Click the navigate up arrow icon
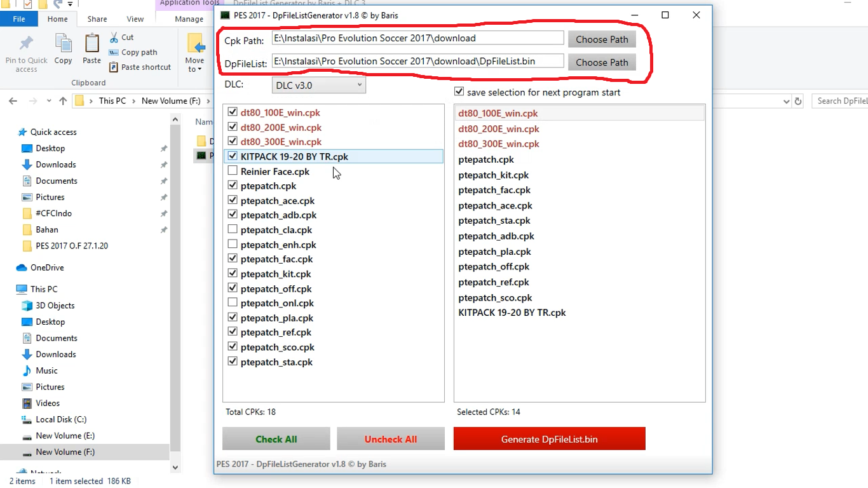Image resolution: width=868 pixels, height=488 pixels. tap(62, 100)
